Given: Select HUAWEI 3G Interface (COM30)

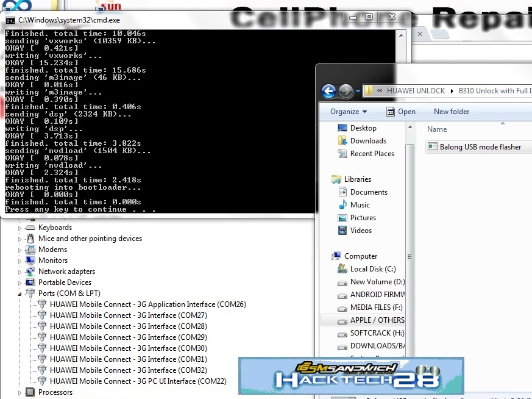Looking at the screenshot, I should pyautogui.click(x=128, y=348).
